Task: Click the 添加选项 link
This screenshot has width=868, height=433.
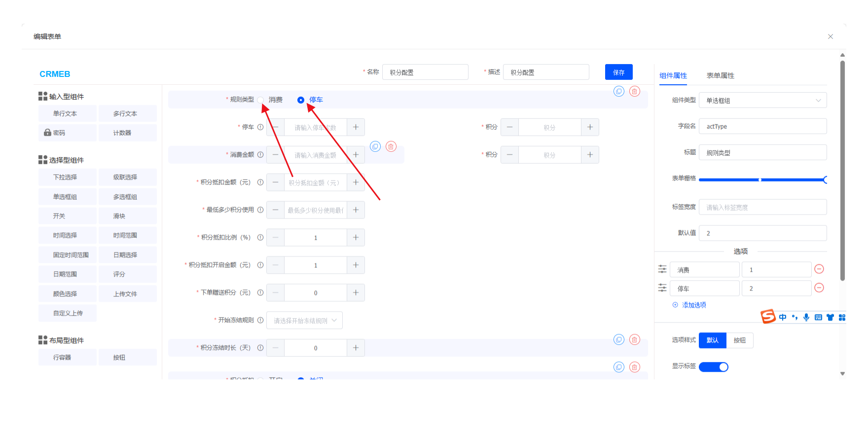Action: click(x=689, y=305)
